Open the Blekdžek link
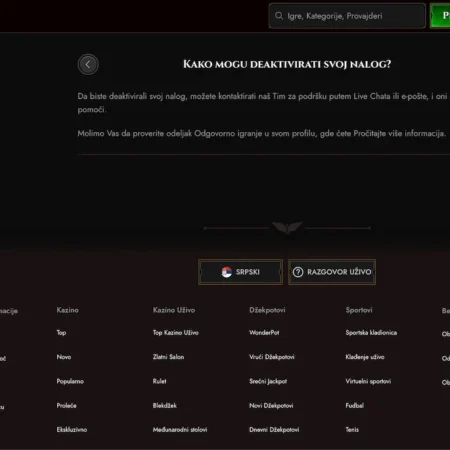The height and width of the screenshot is (450, 450). 165,406
